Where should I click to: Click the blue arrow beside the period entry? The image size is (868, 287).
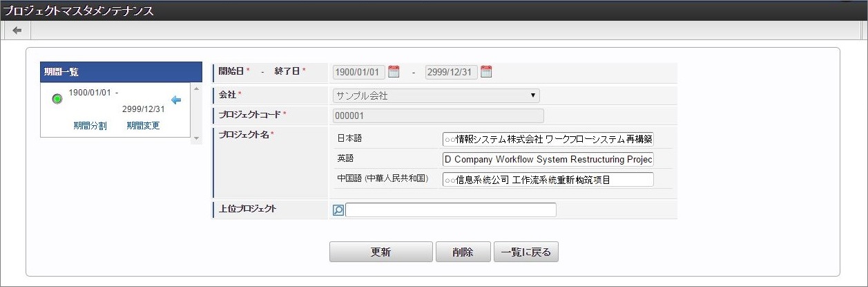175,100
